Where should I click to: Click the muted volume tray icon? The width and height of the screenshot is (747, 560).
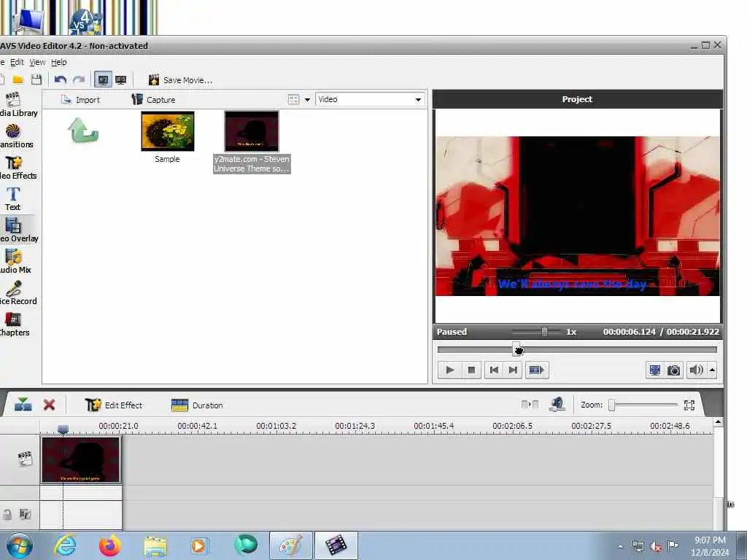click(656, 547)
